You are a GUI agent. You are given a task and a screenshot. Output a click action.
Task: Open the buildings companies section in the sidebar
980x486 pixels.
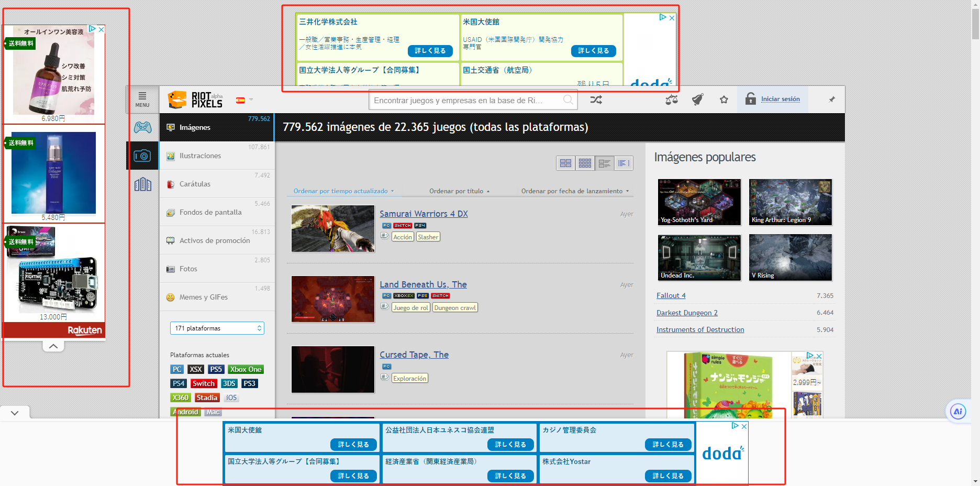point(142,184)
